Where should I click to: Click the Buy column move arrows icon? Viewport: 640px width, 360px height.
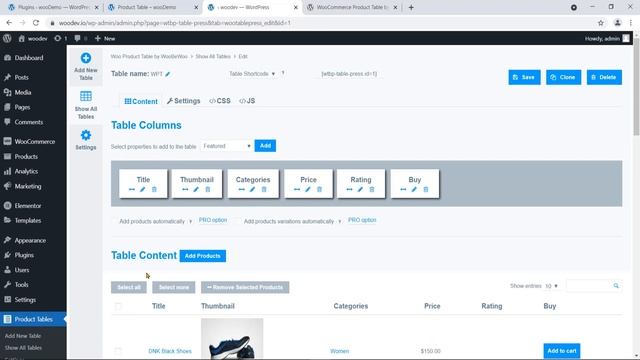pyautogui.click(x=403, y=189)
